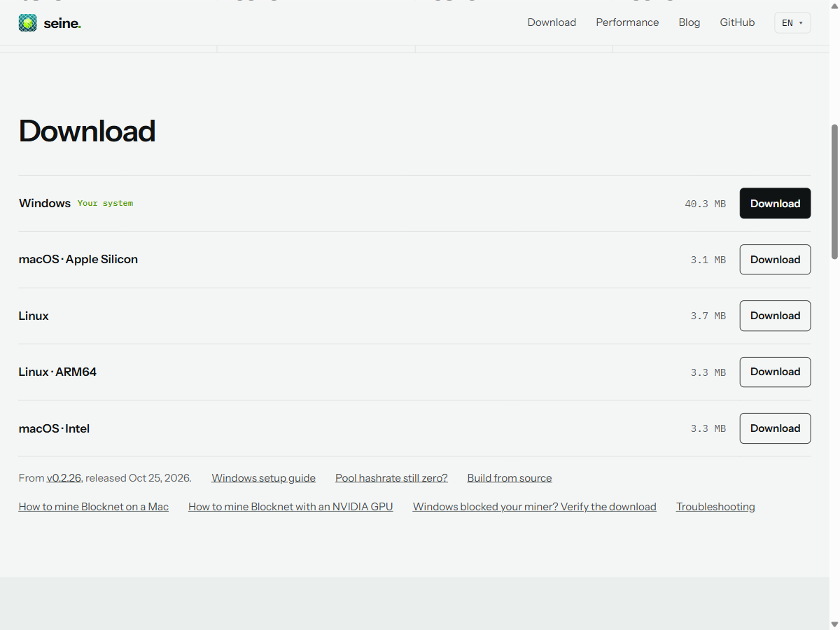The image size is (840, 630).
Task: Download the Linux build
Action: click(x=775, y=316)
